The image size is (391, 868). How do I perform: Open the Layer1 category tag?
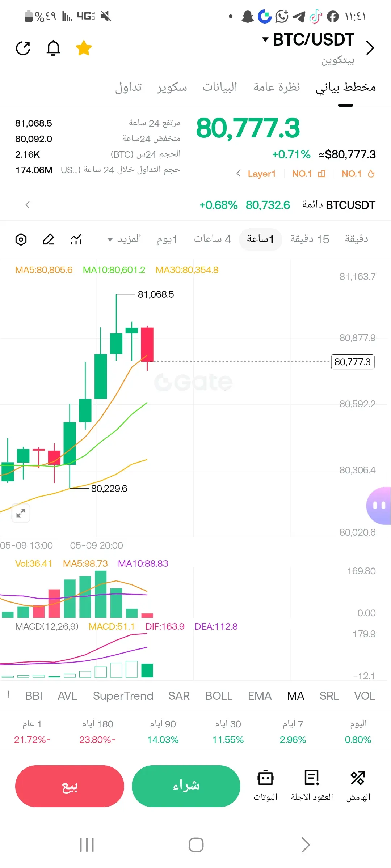point(262,174)
